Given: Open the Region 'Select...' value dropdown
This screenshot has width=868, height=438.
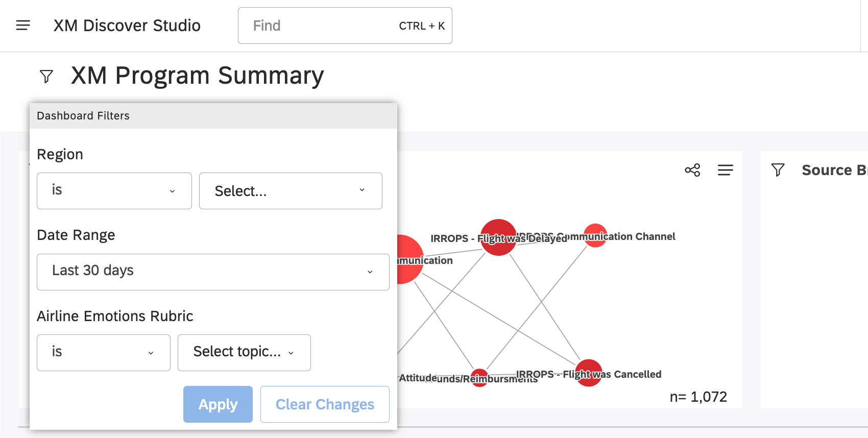Looking at the screenshot, I should point(290,190).
